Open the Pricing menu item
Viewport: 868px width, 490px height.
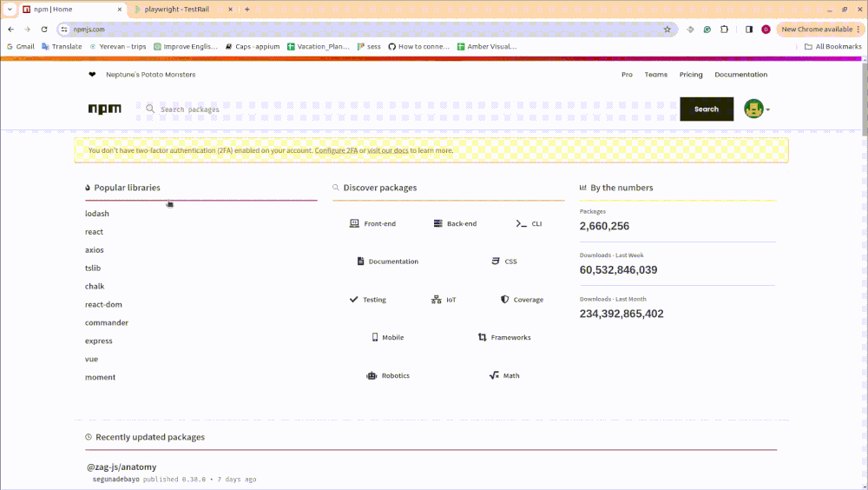click(x=691, y=75)
